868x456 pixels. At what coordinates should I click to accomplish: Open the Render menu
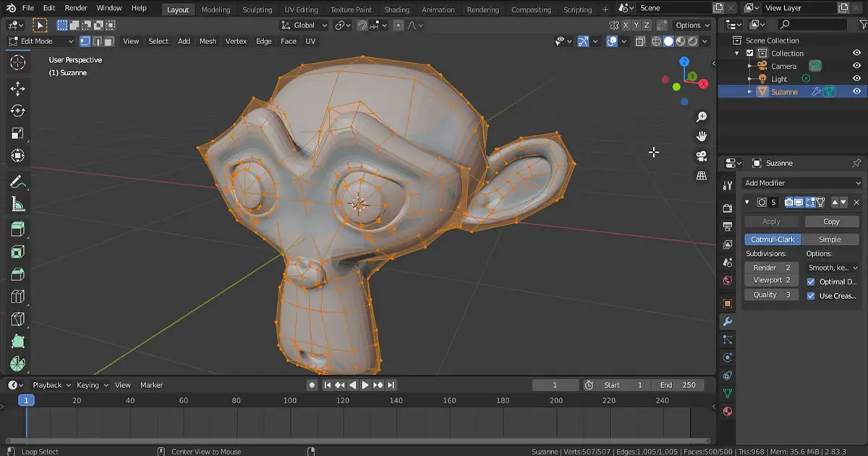click(x=76, y=8)
